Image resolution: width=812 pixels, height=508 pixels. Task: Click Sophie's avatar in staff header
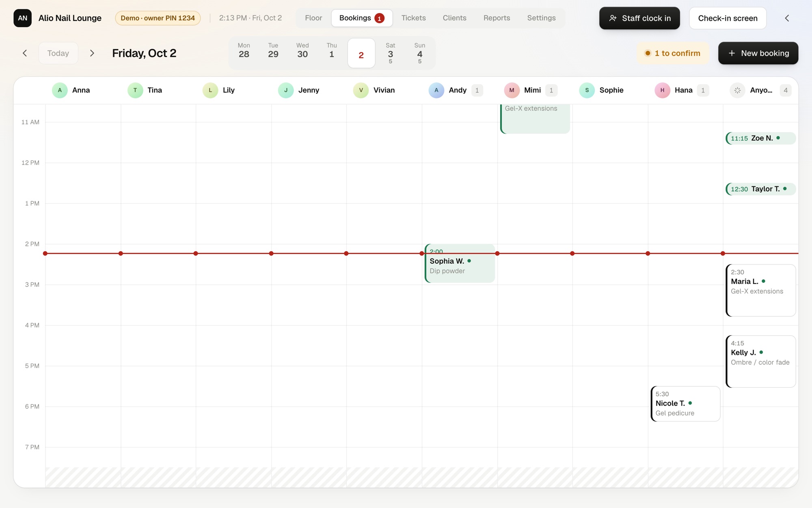[587, 90]
